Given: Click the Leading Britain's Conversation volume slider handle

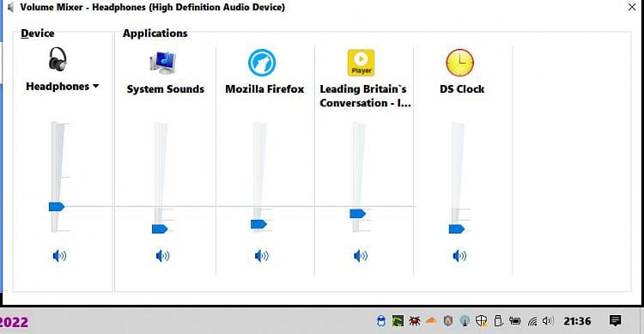Looking at the screenshot, I should point(358,214).
